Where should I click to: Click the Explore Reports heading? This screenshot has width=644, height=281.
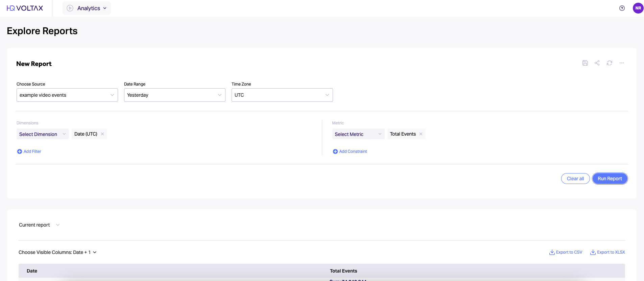point(42,31)
